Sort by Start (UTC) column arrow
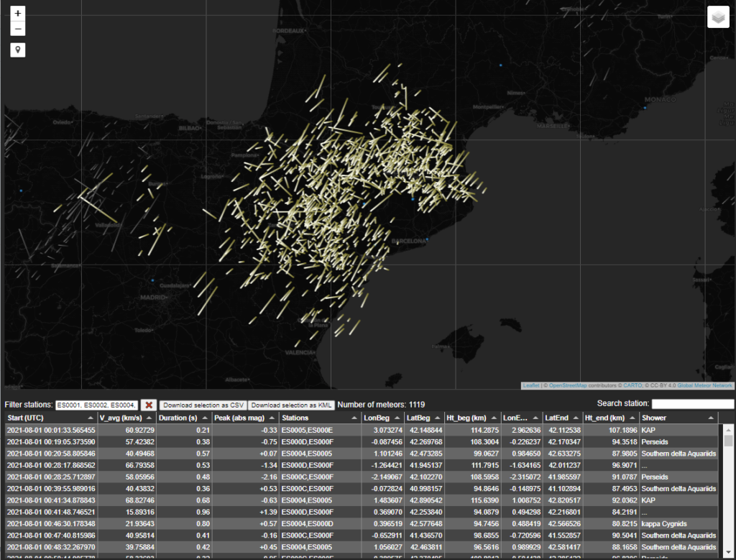The width and height of the screenshot is (736, 560). [x=90, y=418]
